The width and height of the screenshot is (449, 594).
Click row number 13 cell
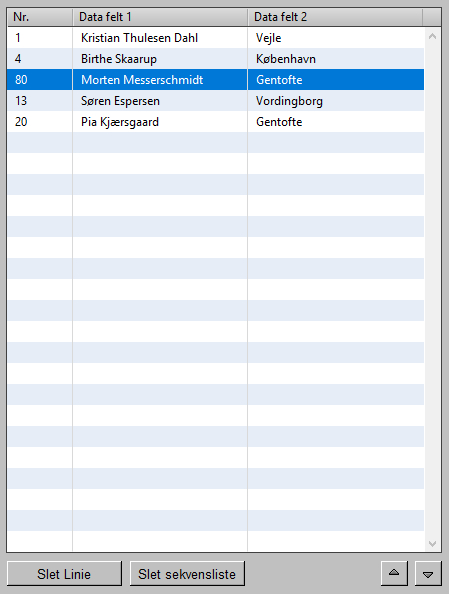pyautogui.click(x=40, y=101)
